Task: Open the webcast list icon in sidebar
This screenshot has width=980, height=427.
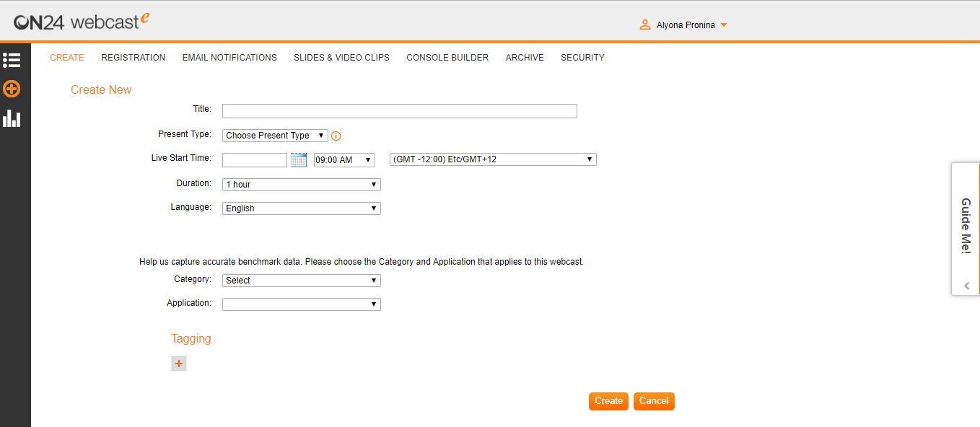Action: [12, 60]
